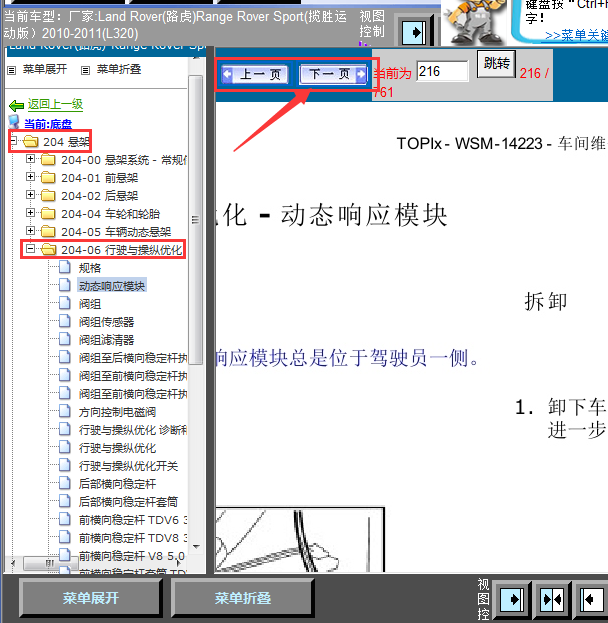Image resolution: width=608 pixels, height=623 pixels.
Task: Click the computer icon beside 当前:底盘
Action: tap(14, 122)
